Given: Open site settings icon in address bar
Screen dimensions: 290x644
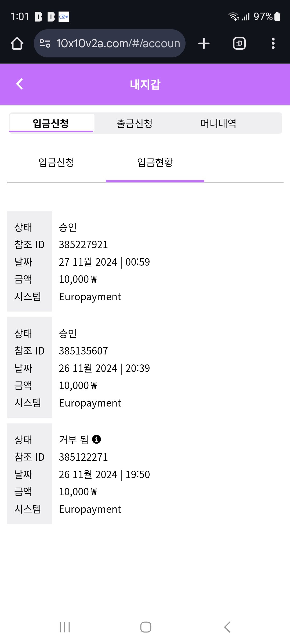Looking at the screenshot, I should (x=45, y=43).
